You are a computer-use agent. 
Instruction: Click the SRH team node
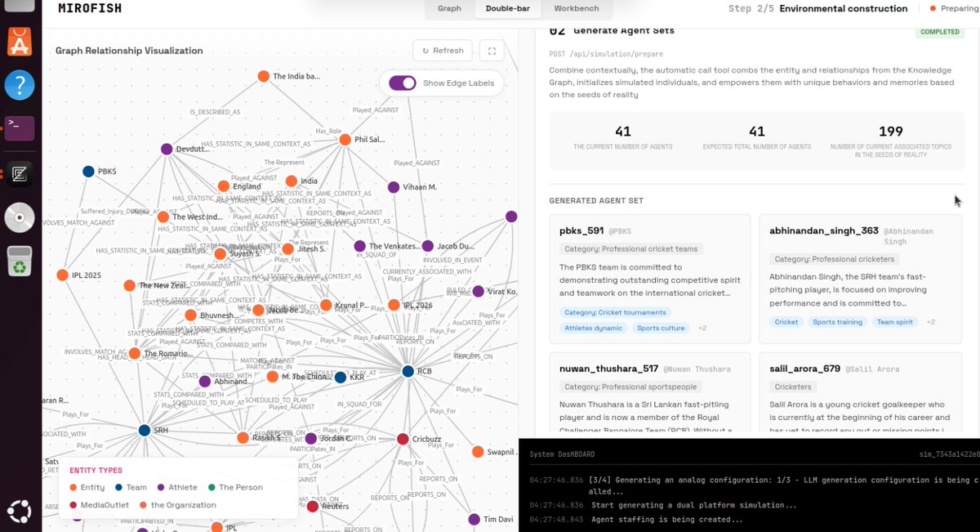pos(145,430)
